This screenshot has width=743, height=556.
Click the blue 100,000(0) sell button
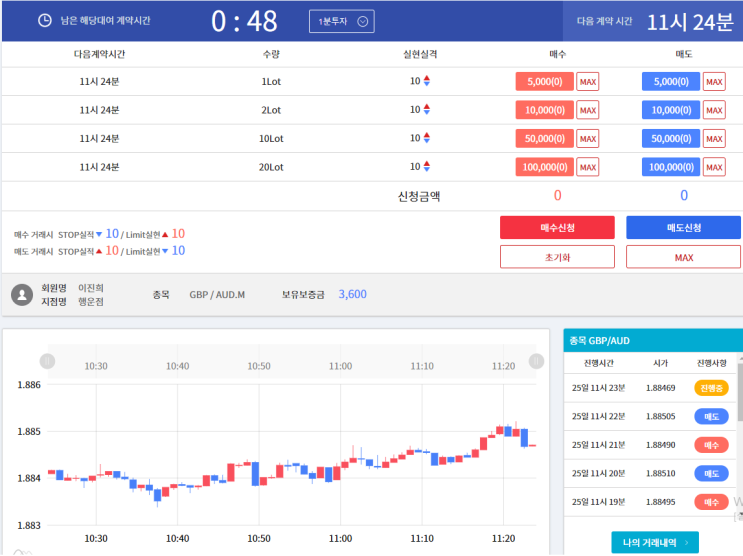pos(671,167)
